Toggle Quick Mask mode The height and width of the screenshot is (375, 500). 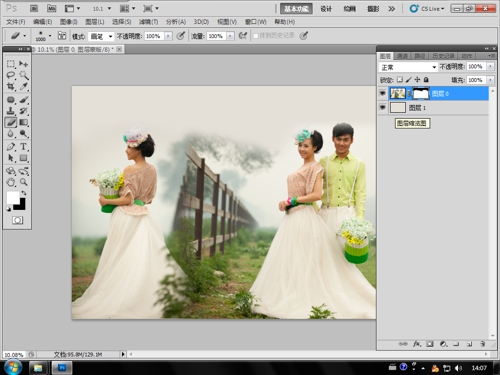click(x=17, y=220)
